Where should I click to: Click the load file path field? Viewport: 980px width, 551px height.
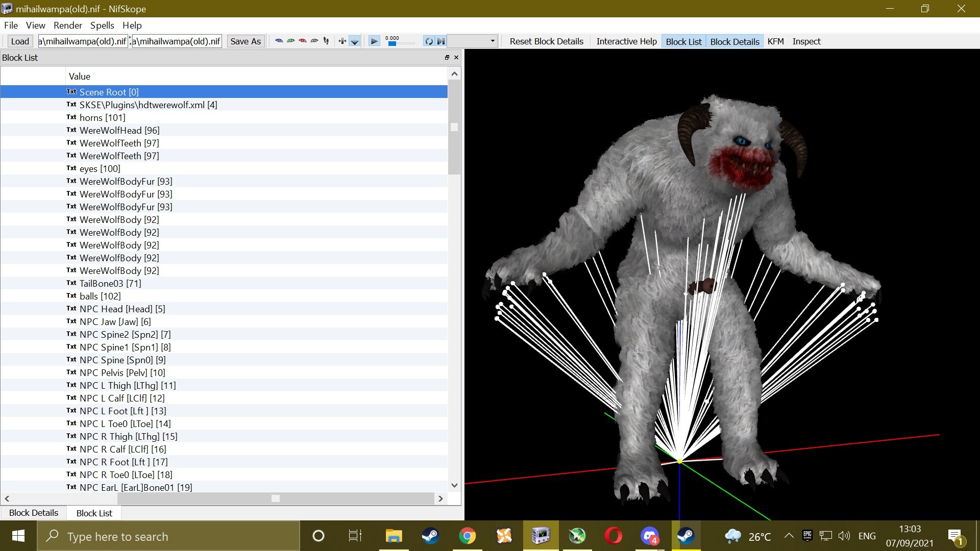tap(83, 41)
